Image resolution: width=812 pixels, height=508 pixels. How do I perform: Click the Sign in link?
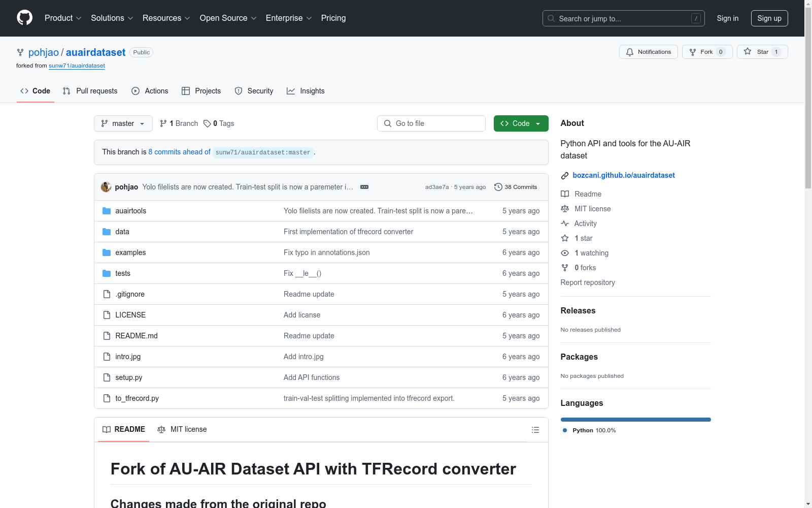pos(728,18)
